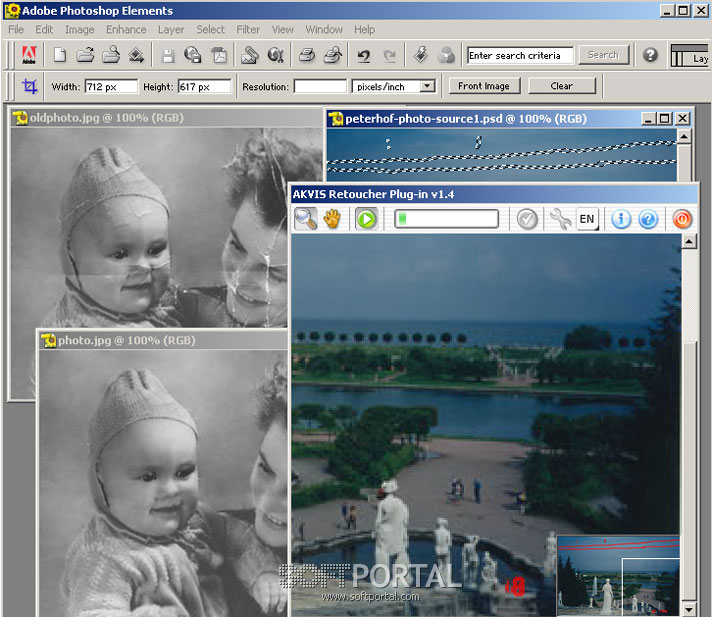Click the Save floppy disk icon
712x617 pixels.
tap(168, 55)
